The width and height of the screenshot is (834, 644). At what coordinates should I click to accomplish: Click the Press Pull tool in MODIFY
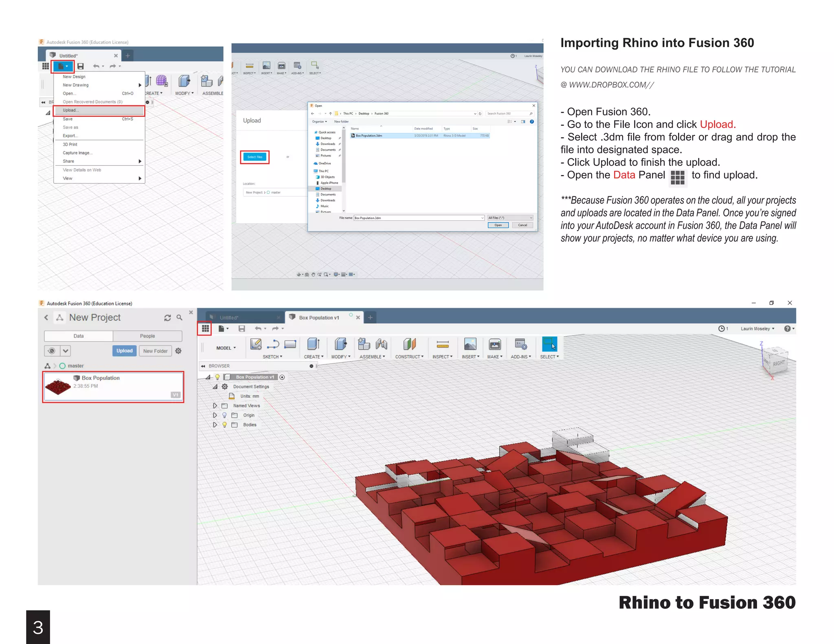[340, 344]
